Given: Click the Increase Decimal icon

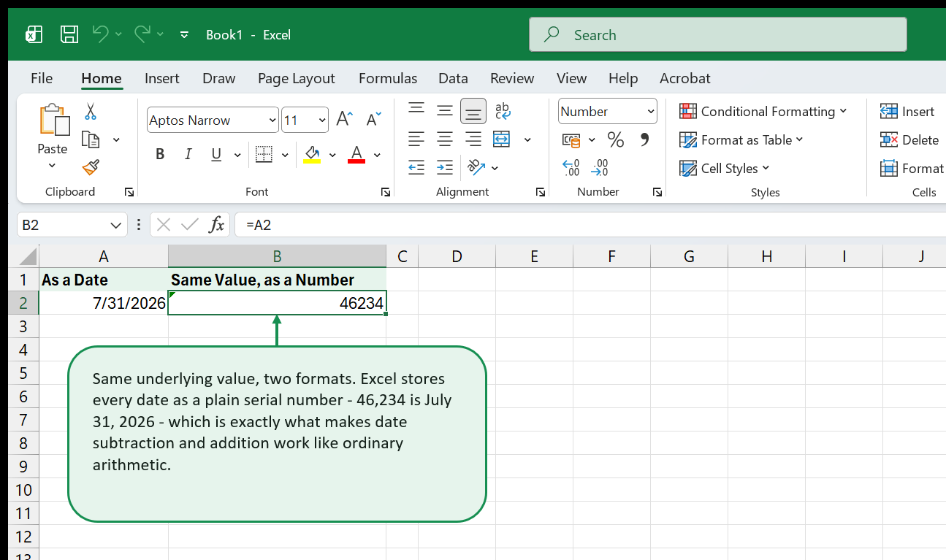Looking at the screenshot, I should (x=571, y=168).
